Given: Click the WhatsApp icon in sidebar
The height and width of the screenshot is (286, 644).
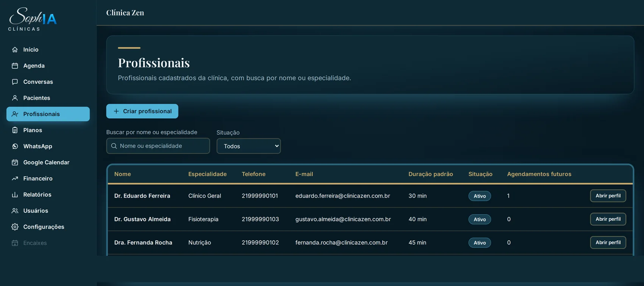Looking at the screenshot, I should 15,146.
